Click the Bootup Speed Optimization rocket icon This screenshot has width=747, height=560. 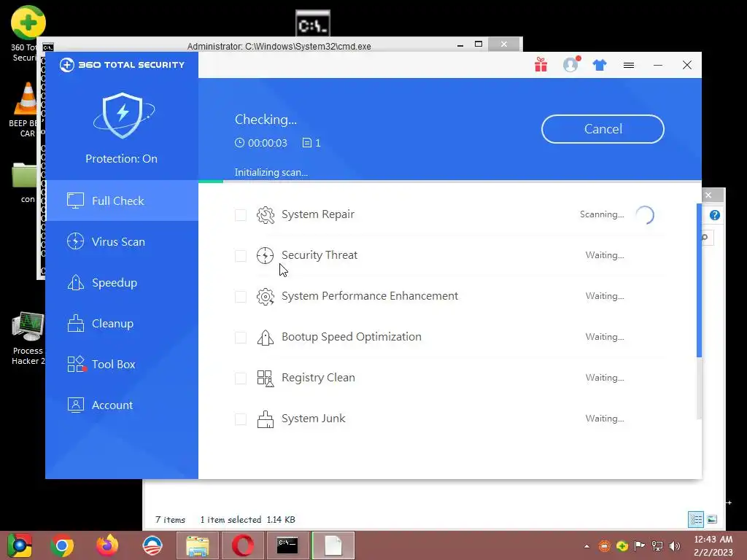266,337
